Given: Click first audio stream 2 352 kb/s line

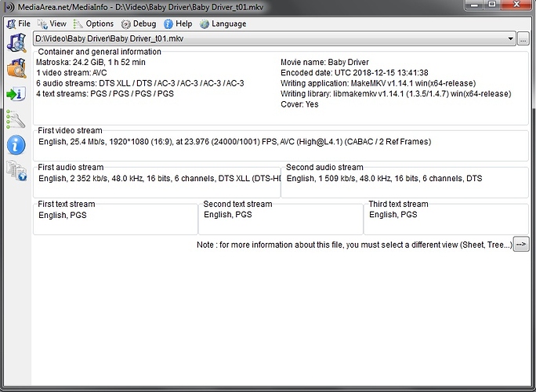Looking at the screenshot, I should (159, 179).
